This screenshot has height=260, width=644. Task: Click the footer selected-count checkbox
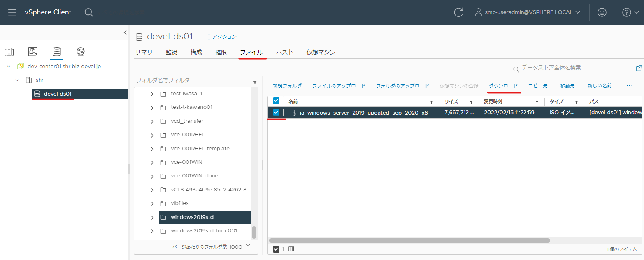[276, 249]
